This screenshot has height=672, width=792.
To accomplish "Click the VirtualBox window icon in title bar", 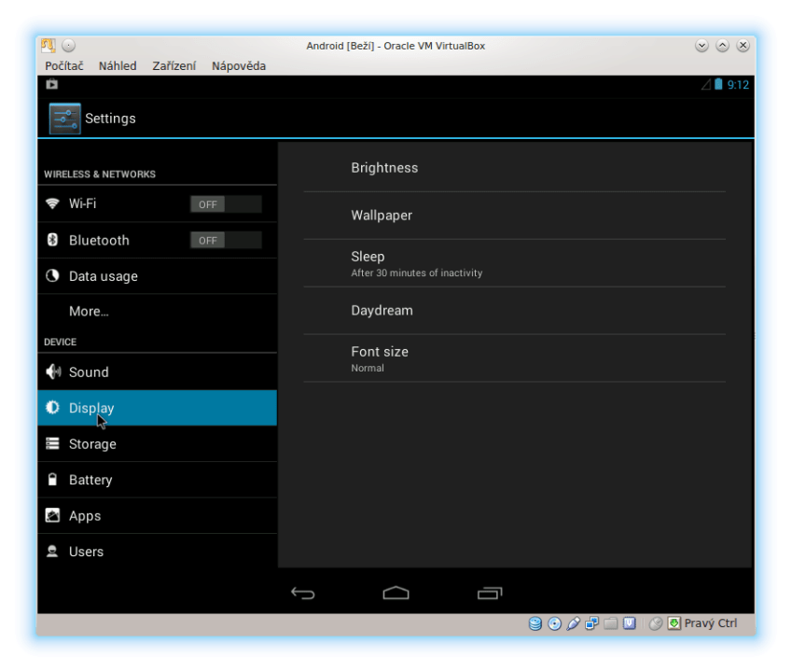I will tap(49, 46).
